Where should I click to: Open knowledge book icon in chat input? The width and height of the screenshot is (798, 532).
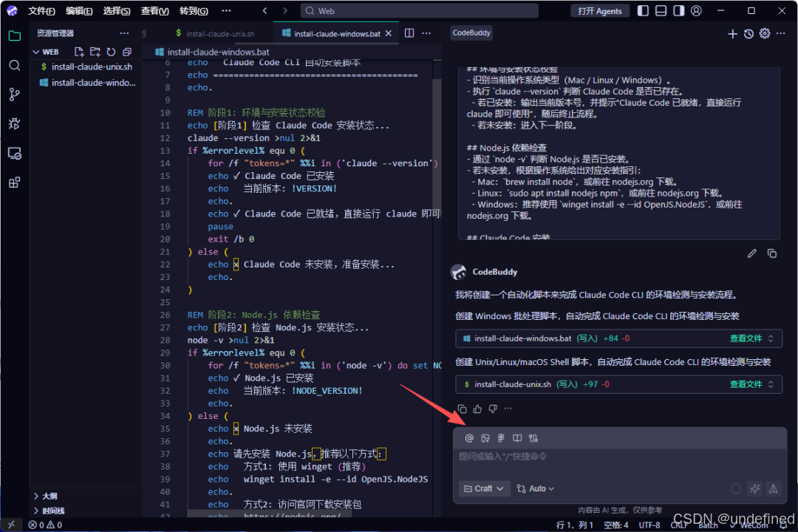(x=517, y=438)
